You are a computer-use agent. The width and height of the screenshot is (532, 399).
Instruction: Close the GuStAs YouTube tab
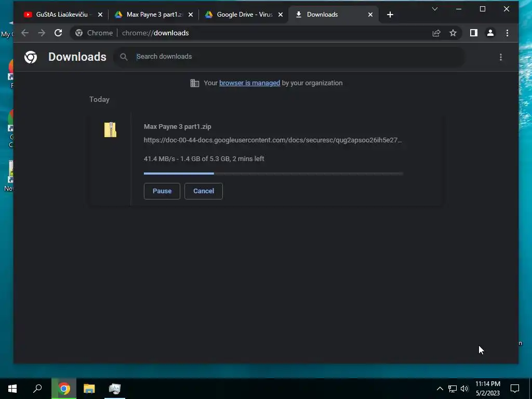[100, 15]
